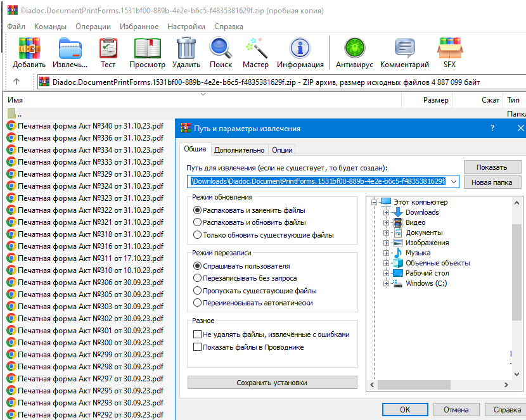Open extraction path dropdown arrow
Viewport: 526px width, 420px height.
coord(454,181)
